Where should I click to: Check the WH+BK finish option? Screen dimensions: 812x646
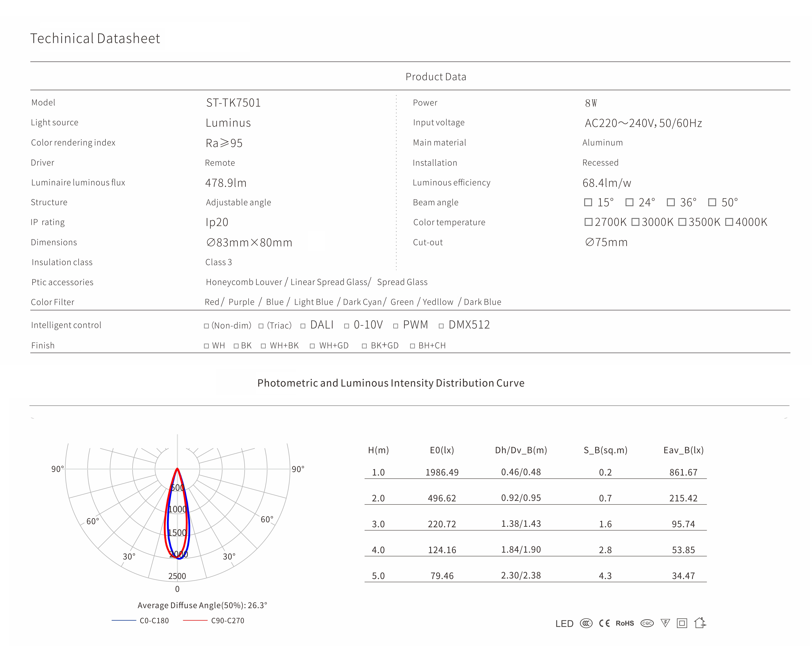263,346
